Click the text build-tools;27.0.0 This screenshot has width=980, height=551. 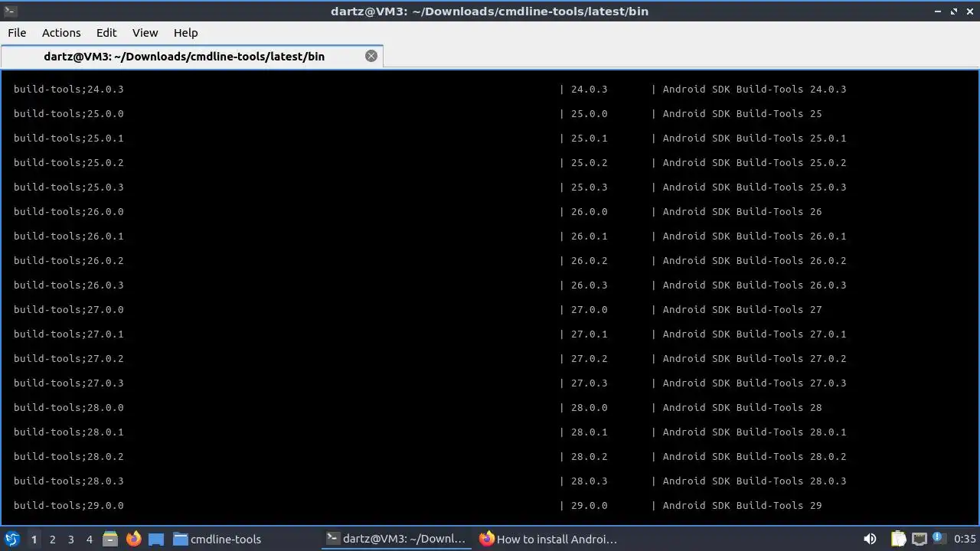(69, 310)
